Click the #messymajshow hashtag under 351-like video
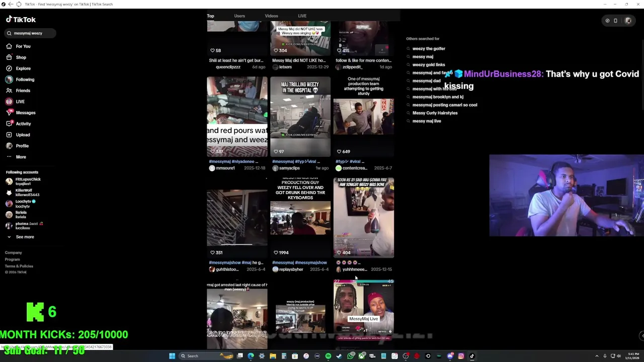The image size is (644, 362). point(225,262)
